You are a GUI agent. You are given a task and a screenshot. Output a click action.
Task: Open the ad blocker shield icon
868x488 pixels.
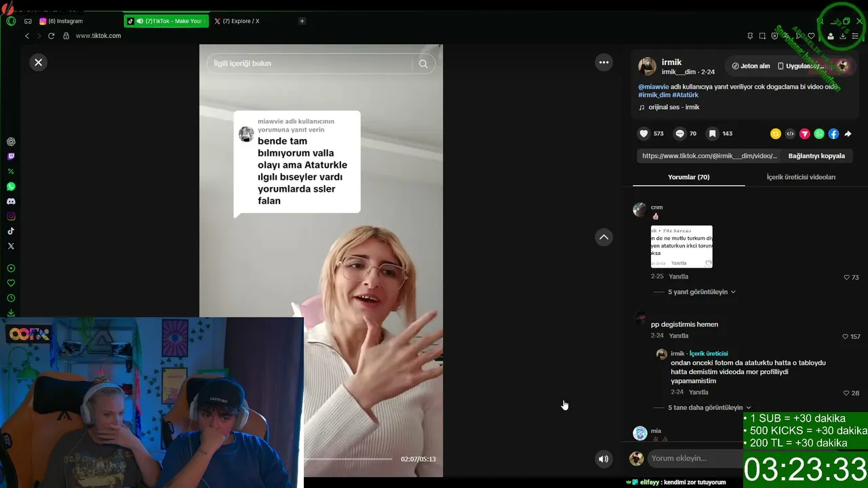[774, 36]
